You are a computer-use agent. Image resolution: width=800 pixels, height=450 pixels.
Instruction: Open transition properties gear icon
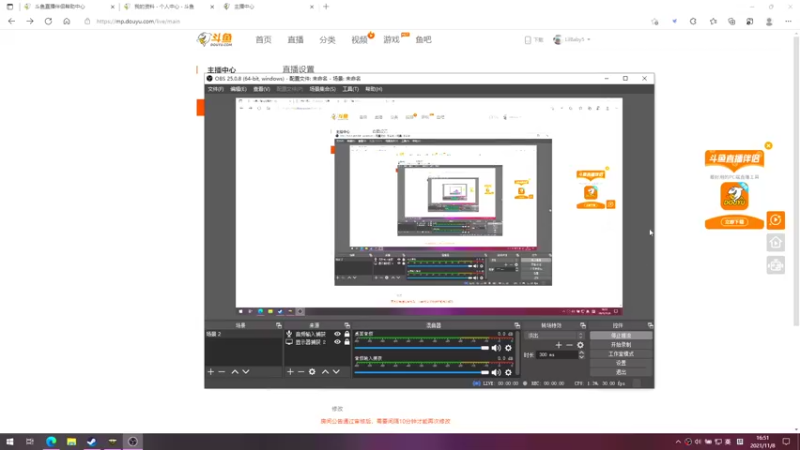(x=580, y=345)
